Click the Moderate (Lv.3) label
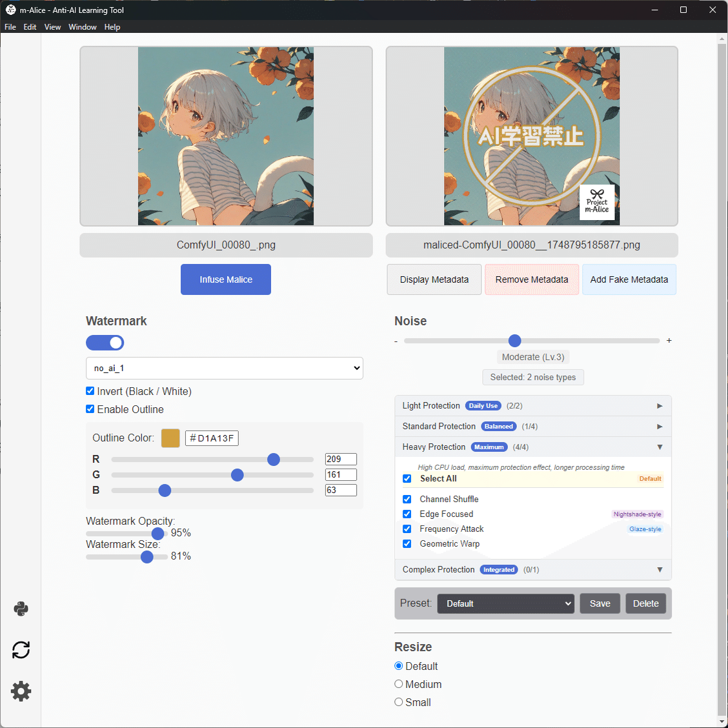This screenshot has width=728, height=728. click(x=533, y=357)
